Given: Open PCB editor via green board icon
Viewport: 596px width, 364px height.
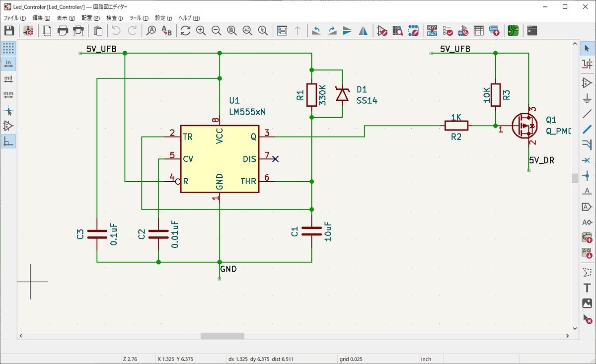Looking at the screenshot, I should (513, 31).
